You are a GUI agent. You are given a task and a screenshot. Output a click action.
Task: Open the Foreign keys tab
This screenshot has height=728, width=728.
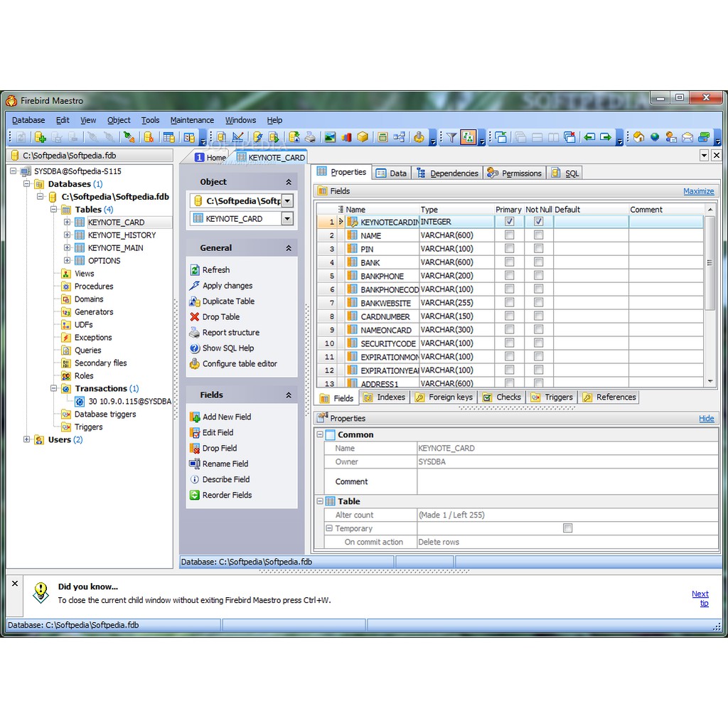[x=444, y=397]
